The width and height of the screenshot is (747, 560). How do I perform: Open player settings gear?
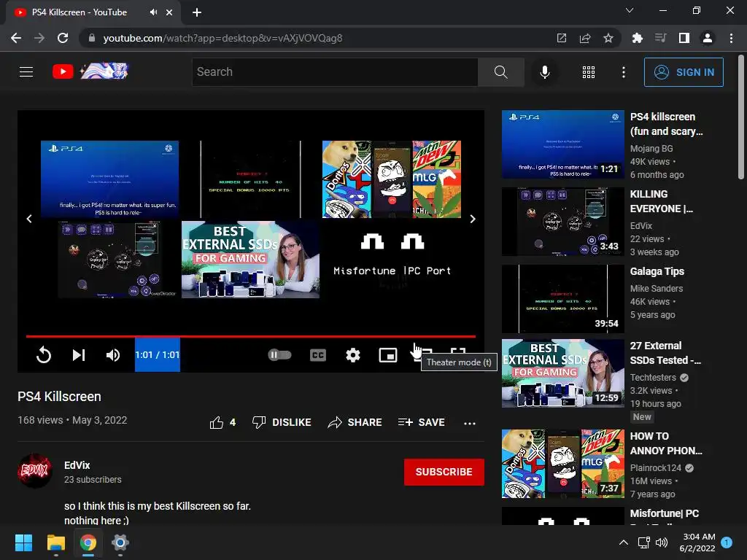[x=353, y=355]
